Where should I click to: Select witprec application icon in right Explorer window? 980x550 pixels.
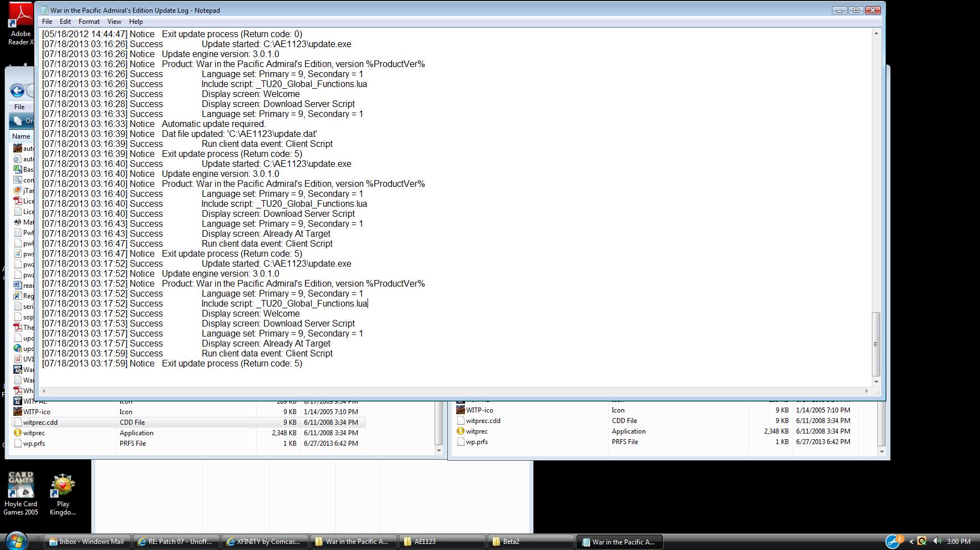tap(460, 431)
